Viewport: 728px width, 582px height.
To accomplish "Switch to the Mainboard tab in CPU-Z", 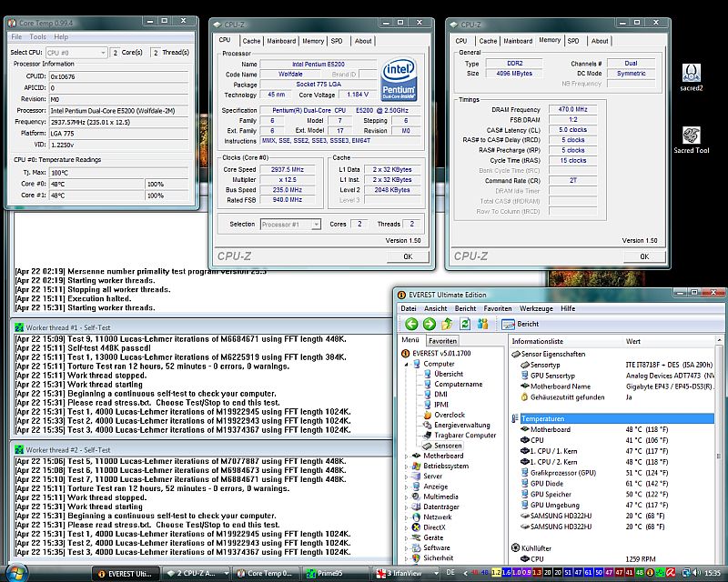I will [281, 41].
